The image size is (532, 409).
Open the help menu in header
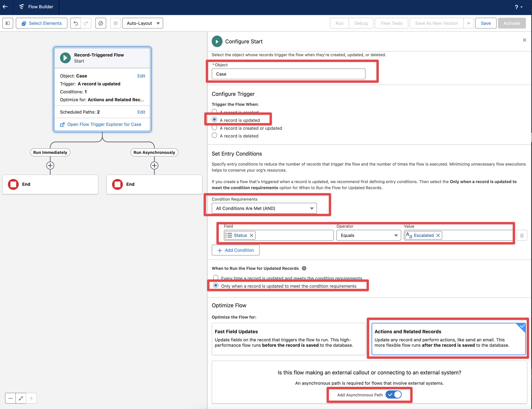click(x=518, y=7)
